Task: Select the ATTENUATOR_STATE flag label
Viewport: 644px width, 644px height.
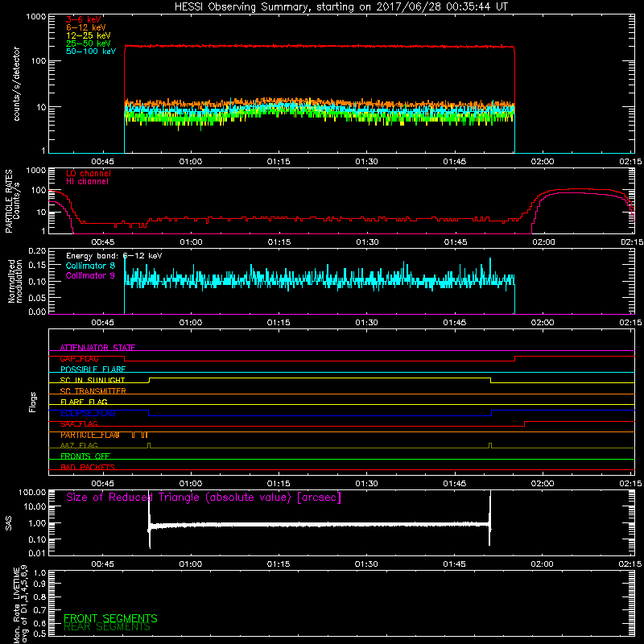Action: [97, 348]
